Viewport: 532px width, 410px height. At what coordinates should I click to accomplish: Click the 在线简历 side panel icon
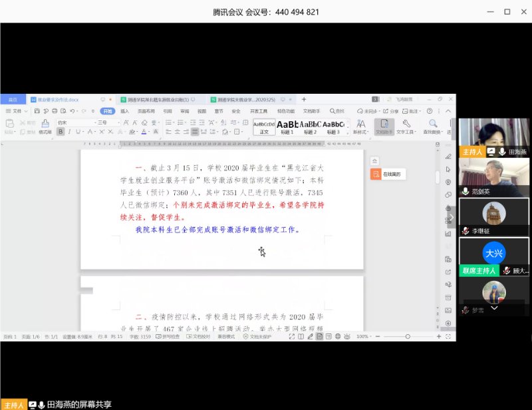376,174
